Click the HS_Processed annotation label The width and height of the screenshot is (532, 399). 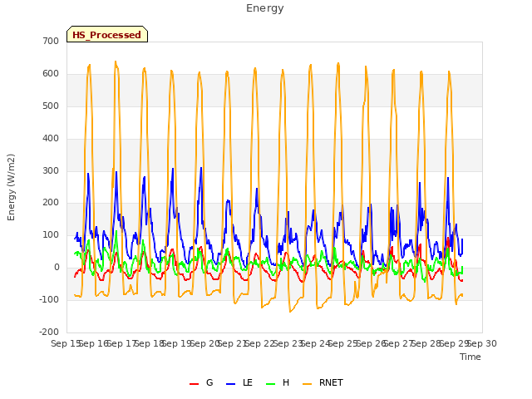click(107, 34)
